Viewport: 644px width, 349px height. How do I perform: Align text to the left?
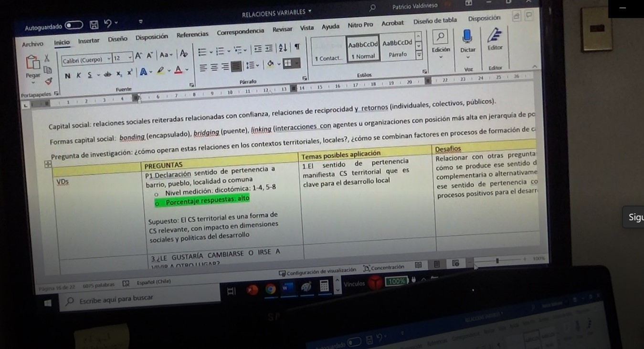(203, 68)
